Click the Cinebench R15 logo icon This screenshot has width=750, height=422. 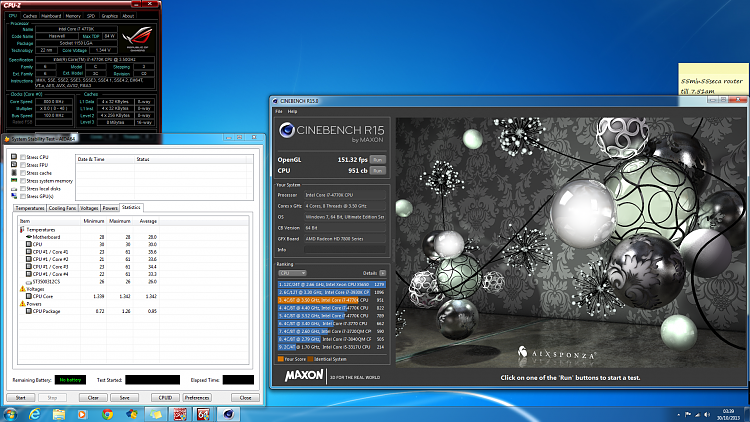[287, 130]
